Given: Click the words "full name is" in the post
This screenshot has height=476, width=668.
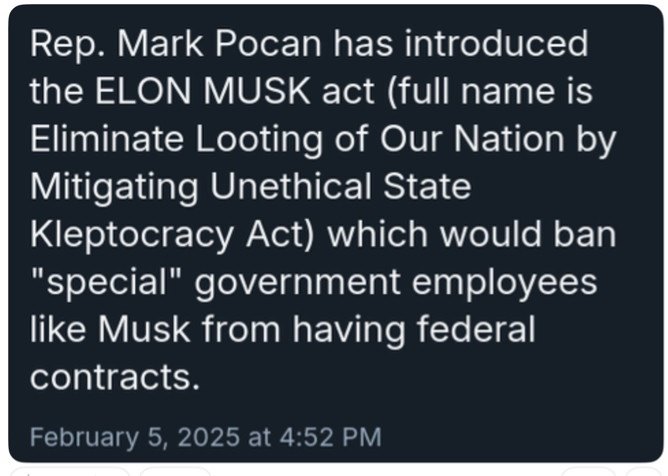Looking at the screenshot, I should [x=490, y=91].
